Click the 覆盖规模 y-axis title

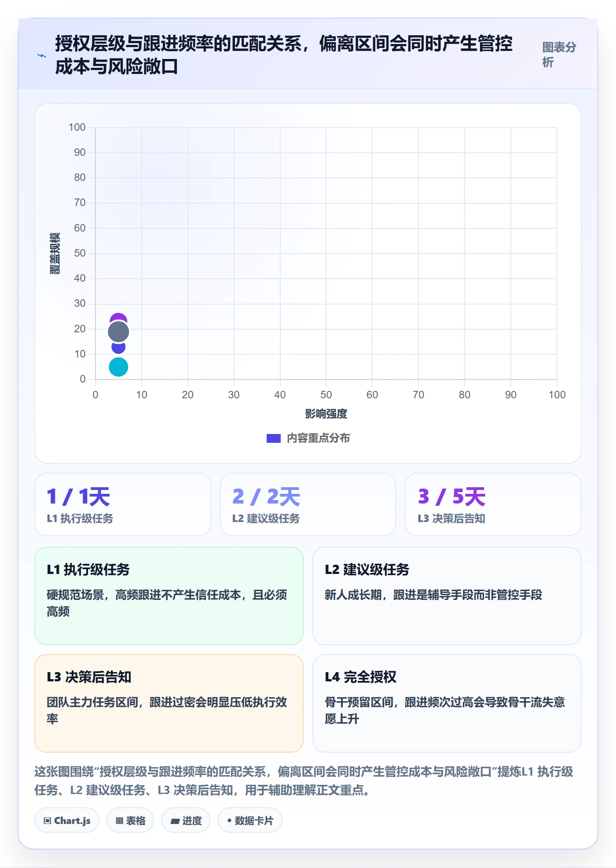tap(55, 254)
